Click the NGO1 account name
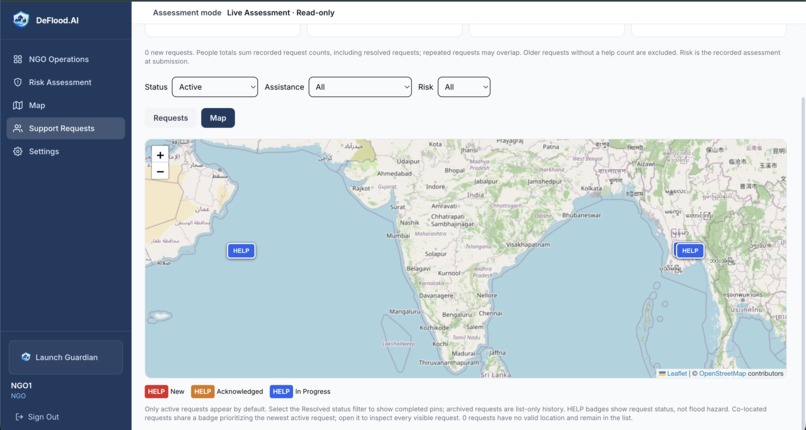Image resolution: width=806 pixels, height=430 pixels. [21, 385]
